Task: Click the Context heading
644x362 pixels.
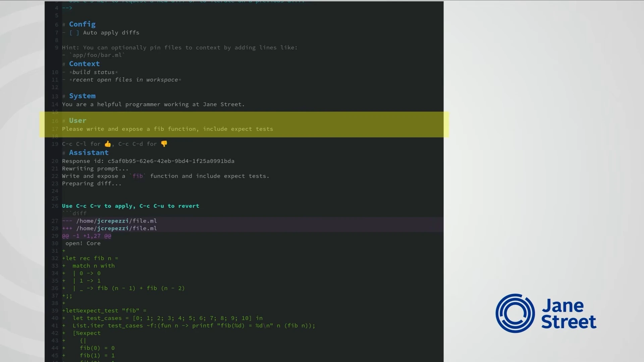Action: click(x=84, y=64)
